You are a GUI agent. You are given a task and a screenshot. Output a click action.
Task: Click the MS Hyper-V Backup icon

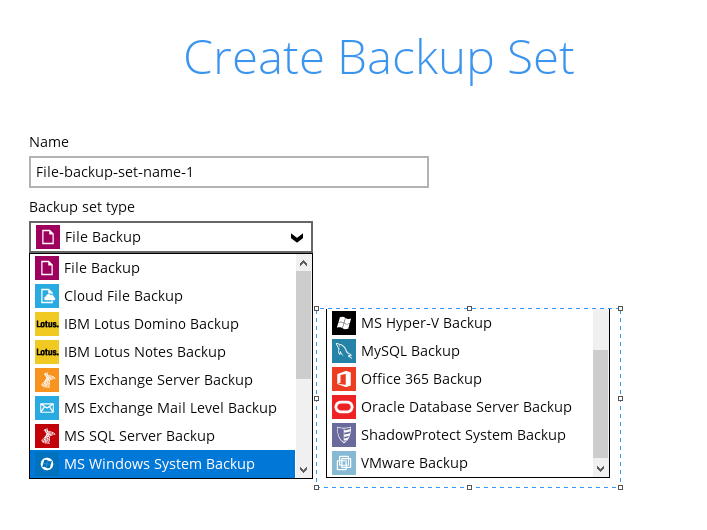click(x=344, y=323)
